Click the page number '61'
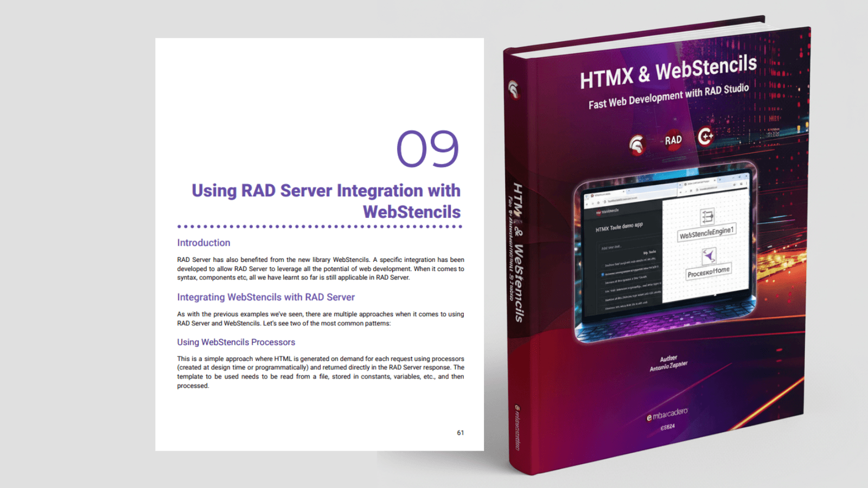 click(461, 433)
